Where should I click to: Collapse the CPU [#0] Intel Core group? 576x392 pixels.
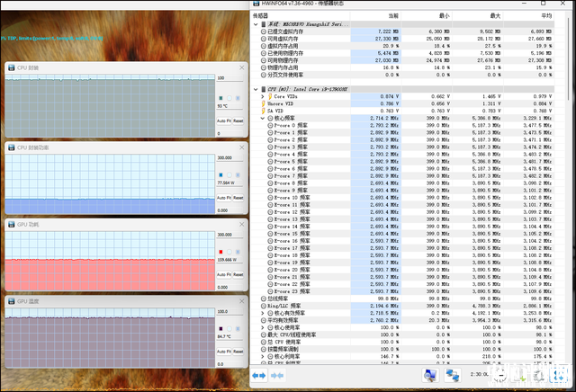click(256, 89)
